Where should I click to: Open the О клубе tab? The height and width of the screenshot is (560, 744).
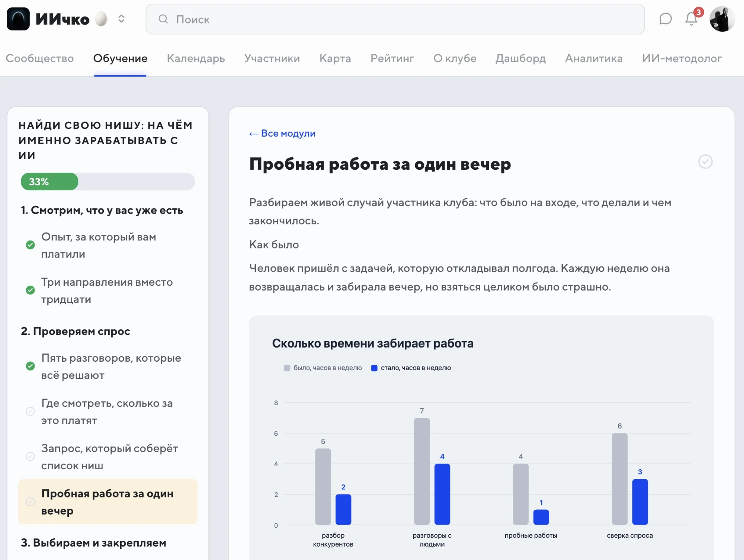coord(455,58)
